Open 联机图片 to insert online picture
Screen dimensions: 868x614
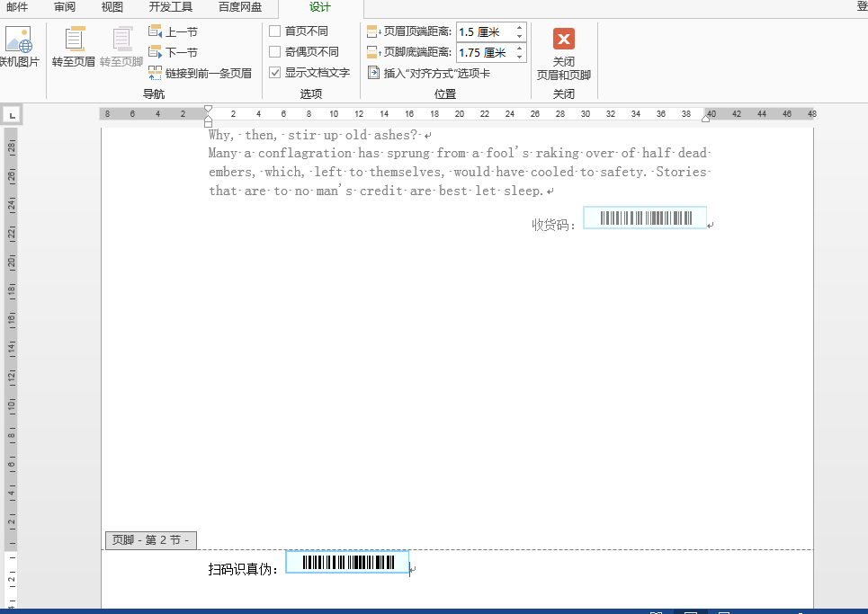(x=18, y=45)
